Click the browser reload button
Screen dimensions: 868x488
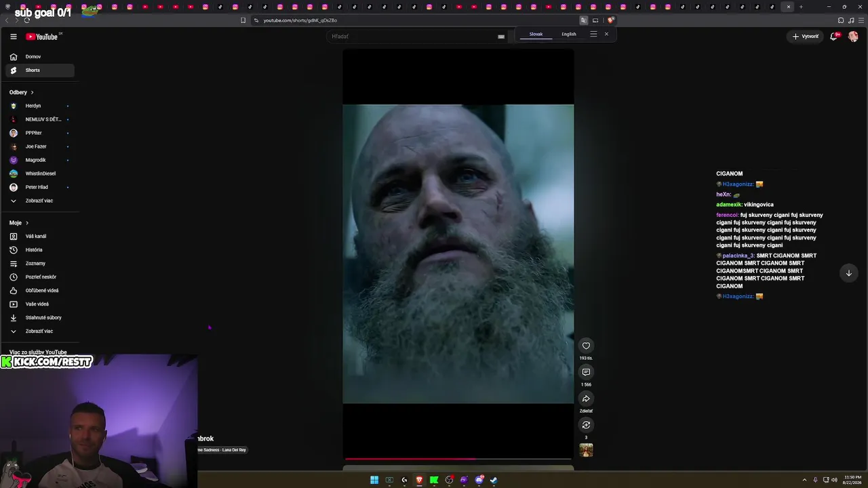(x=27, y=20)
